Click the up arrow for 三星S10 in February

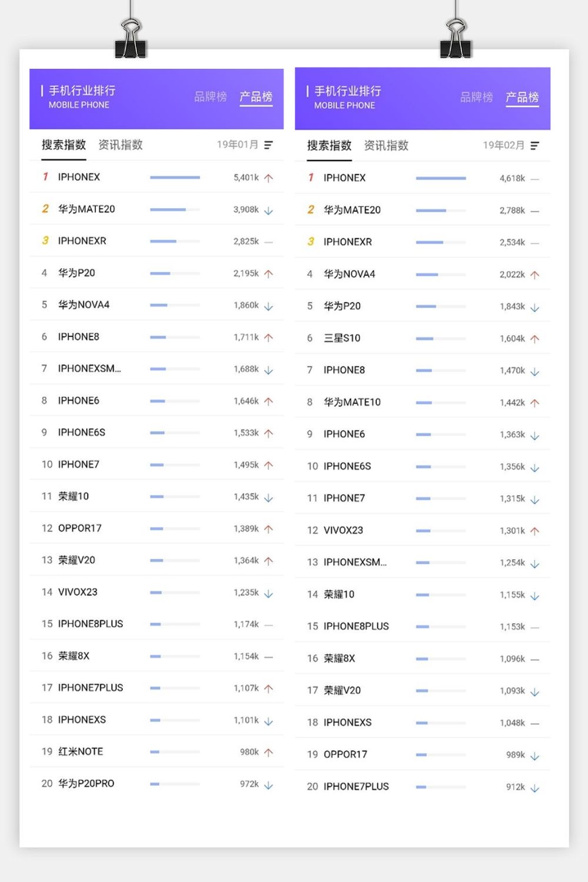point(534,339)
